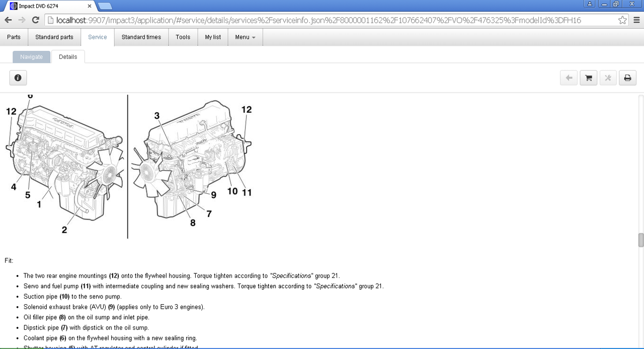This screenshot has width=644, height=349.
Task: Bookmark this page with the star icon
Action: [x=622, y=20]
